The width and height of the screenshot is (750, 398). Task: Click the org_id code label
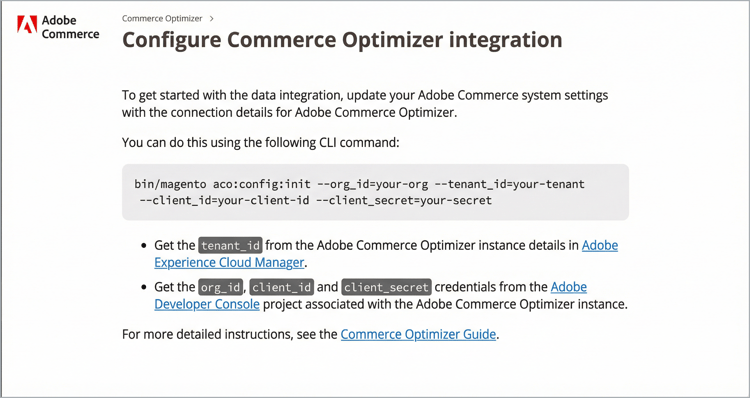pyautogui.click(x=221, y=287)
